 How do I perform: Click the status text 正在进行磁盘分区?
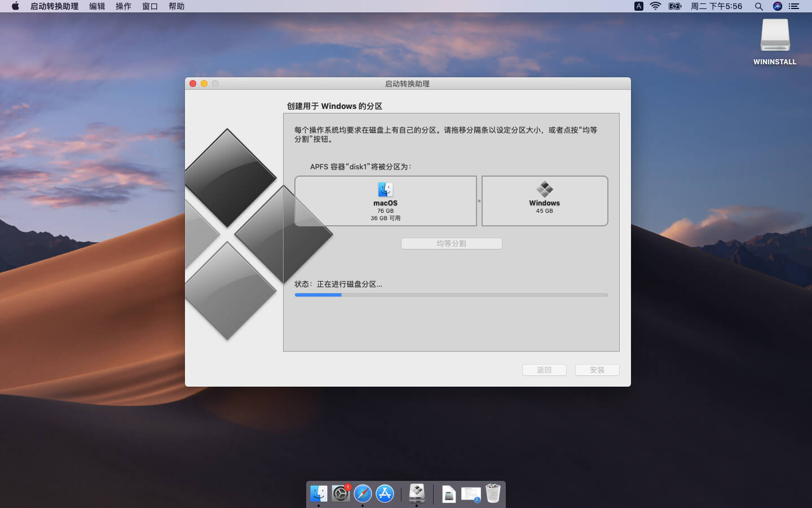[349, 284]
